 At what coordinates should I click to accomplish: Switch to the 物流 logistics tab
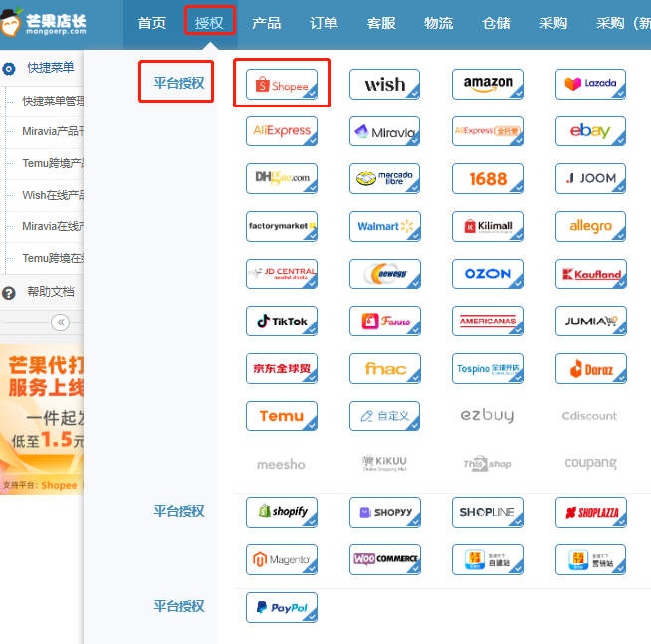pyautogui.click(x=438, y=23)
